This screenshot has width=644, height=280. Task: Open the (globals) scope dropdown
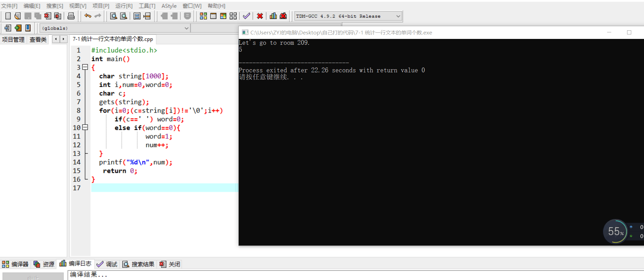coord(115,28)
